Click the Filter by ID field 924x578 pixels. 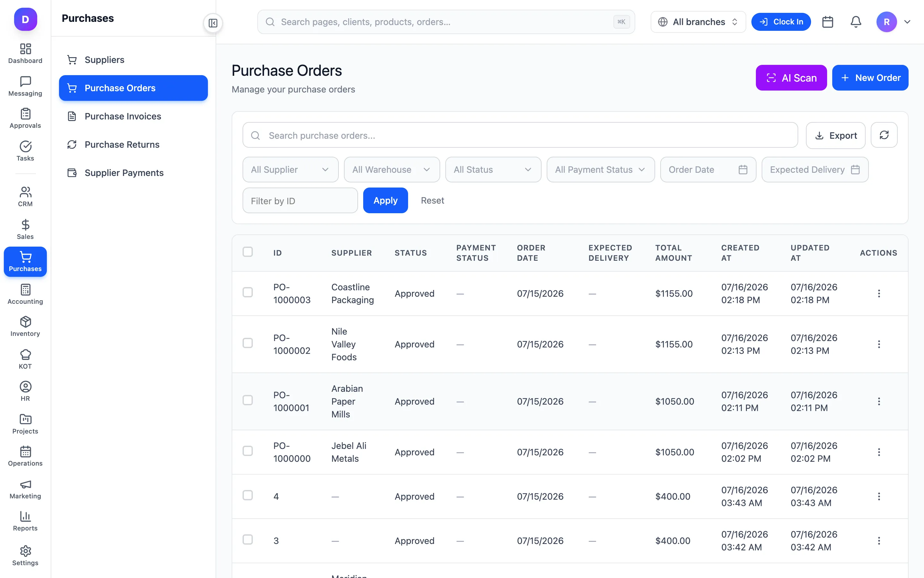(300, 201)
